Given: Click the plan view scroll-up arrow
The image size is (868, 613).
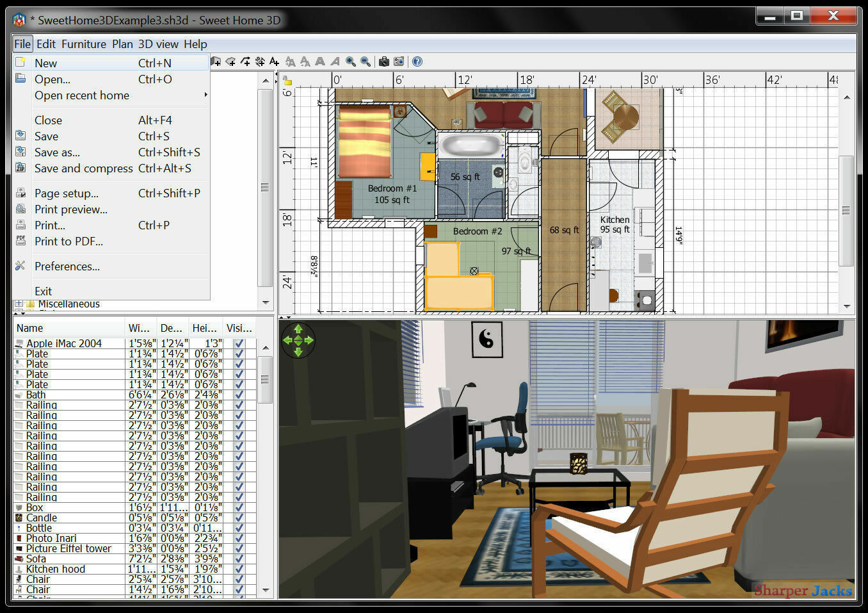Looking at the screenshot, I should [847, 97].
